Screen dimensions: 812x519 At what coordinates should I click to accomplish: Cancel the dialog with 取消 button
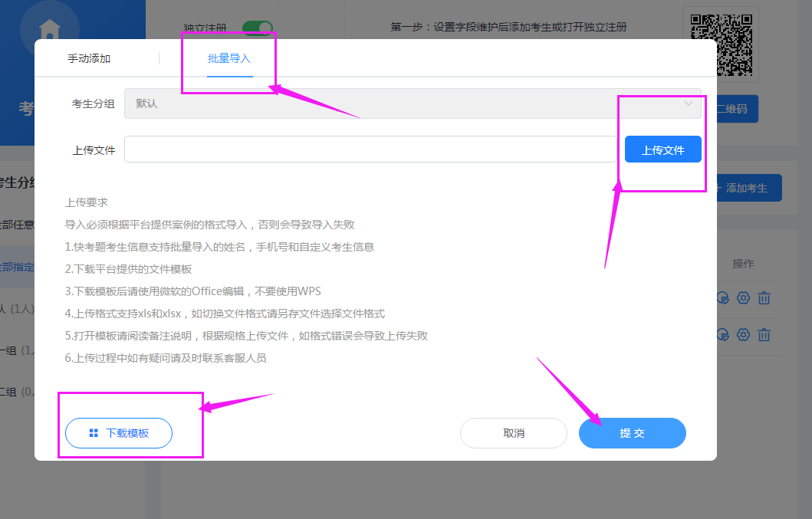514,433
